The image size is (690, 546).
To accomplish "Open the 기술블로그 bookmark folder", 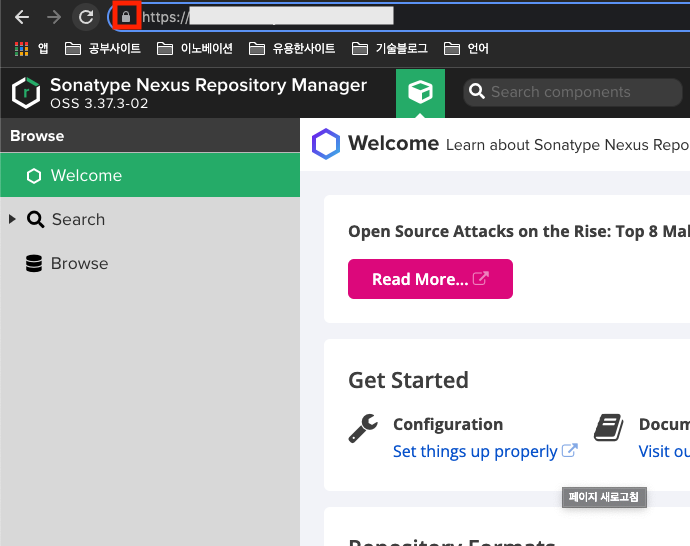I will click(389, 48).
